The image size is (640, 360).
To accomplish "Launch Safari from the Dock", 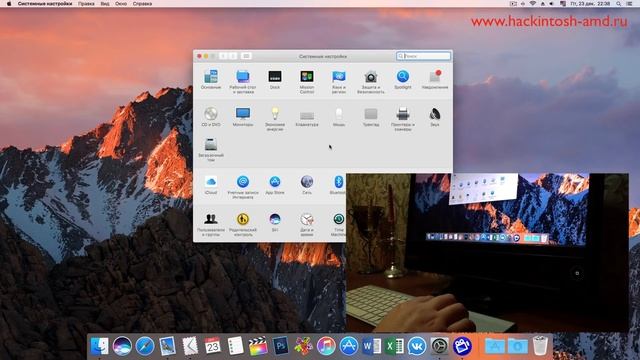I will coord(145,346).
